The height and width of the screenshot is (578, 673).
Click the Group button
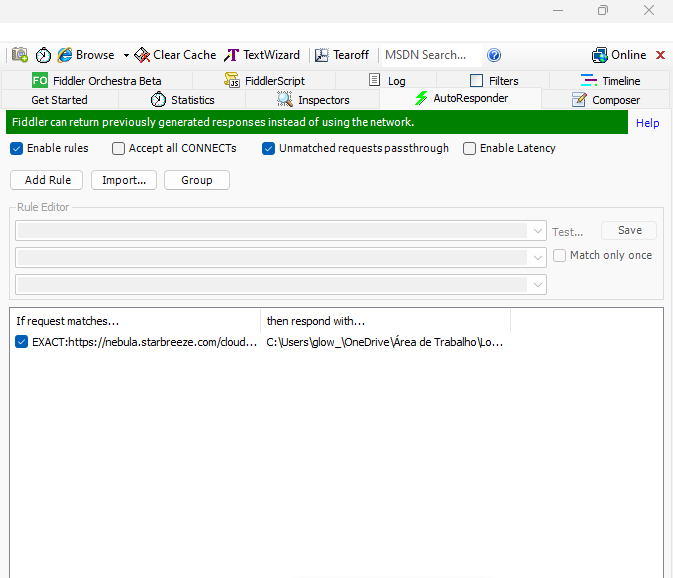point(197,180)
